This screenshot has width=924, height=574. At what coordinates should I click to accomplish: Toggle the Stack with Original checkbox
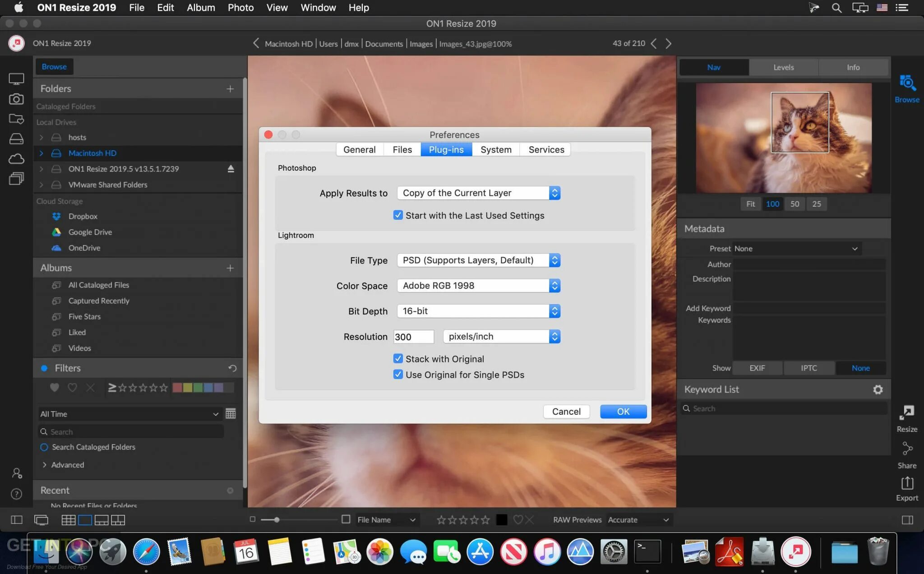[398, 359]
